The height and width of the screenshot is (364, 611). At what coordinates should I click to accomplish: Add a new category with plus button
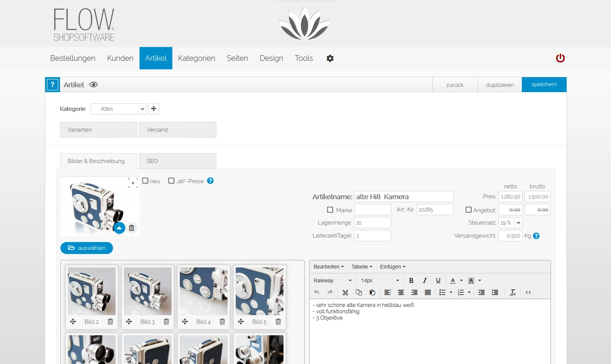(x=154, y=109)
